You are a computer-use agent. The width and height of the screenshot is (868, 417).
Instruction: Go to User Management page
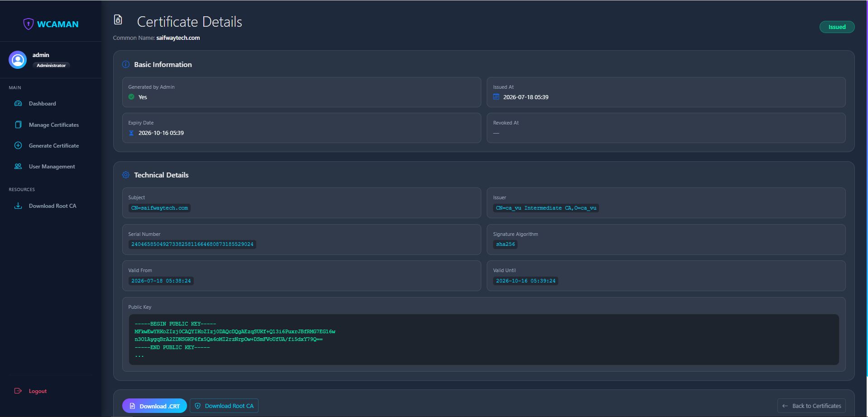(x=51, y=166)
